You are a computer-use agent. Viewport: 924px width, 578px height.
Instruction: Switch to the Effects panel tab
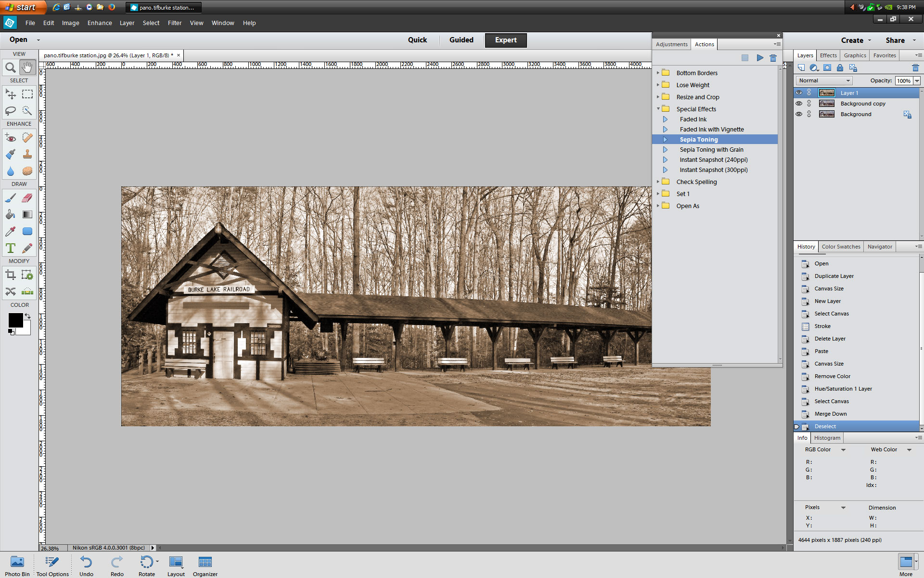(828, 55)
